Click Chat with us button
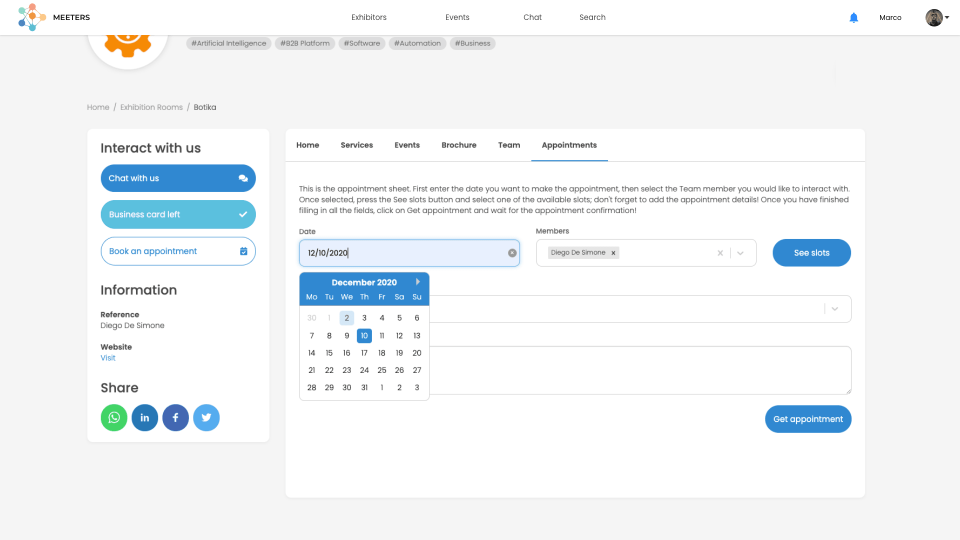Screen dimensions: 960x540 (178, 178)
